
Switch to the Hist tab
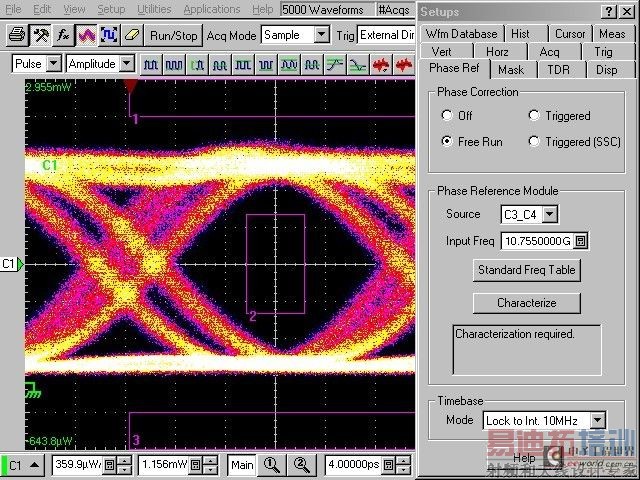tap(520, 34)
